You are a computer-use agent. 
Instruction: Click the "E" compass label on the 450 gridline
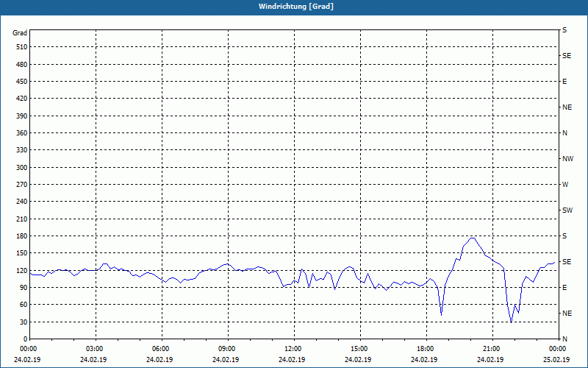click(564, 82)
